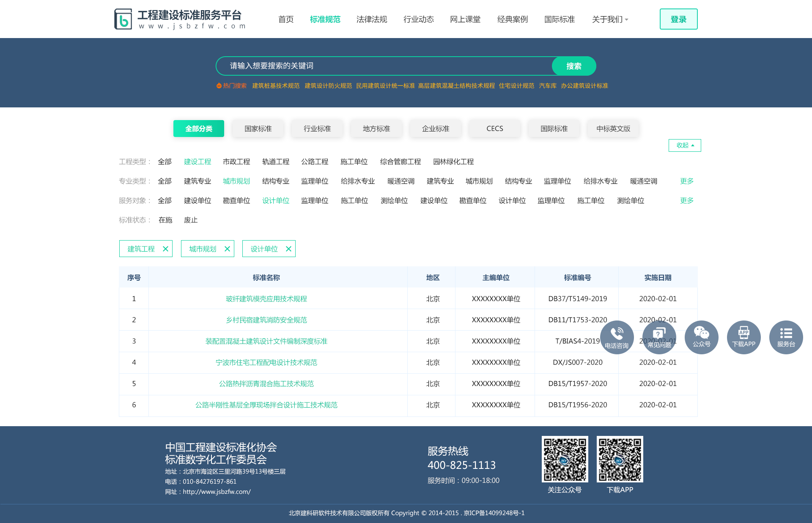Select 废止 standard status filter
812x523 pixels.
pos(191,220)
